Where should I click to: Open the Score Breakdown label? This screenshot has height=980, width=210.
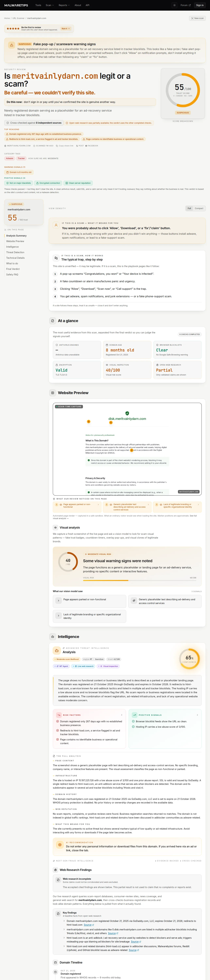183,121
